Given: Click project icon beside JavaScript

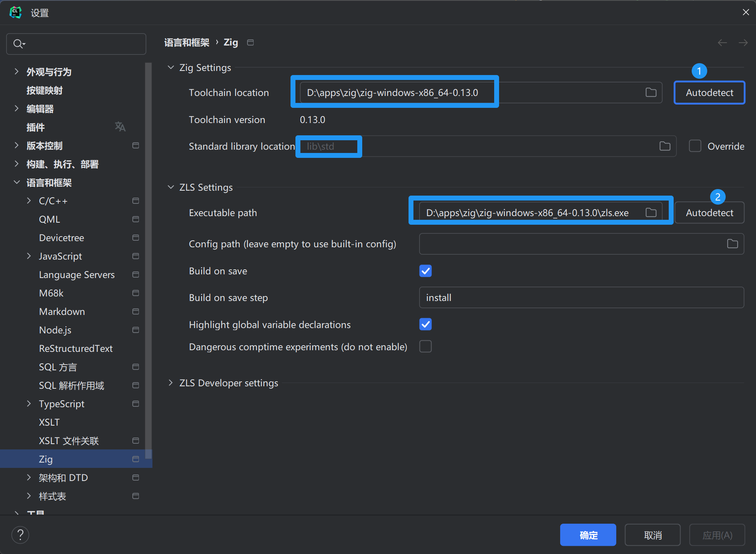Looking at the screenshot, I should [136, 256].
